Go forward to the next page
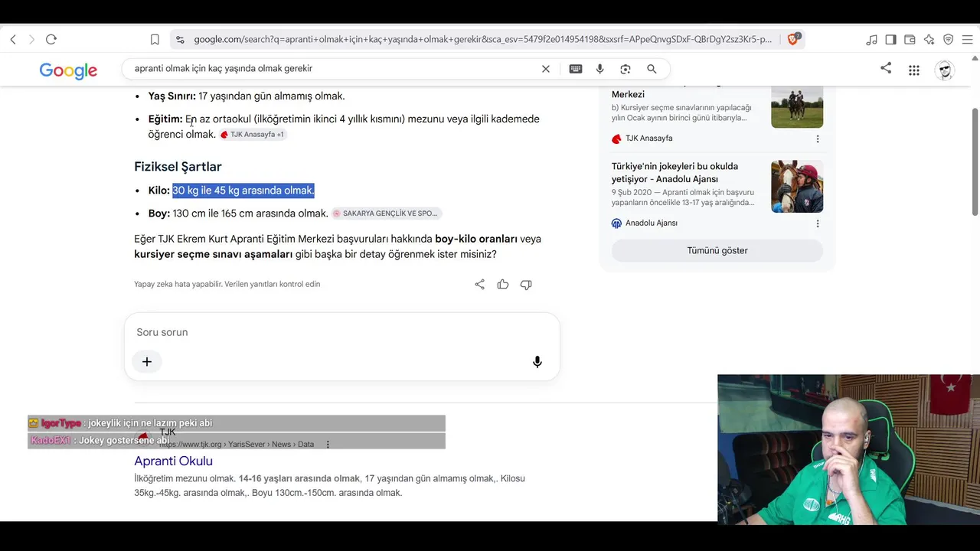The image size is (980, 551). [31, 39]
